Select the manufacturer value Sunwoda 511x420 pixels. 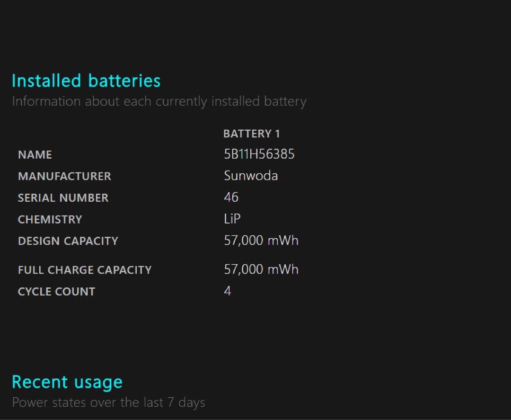pos(251,176)
